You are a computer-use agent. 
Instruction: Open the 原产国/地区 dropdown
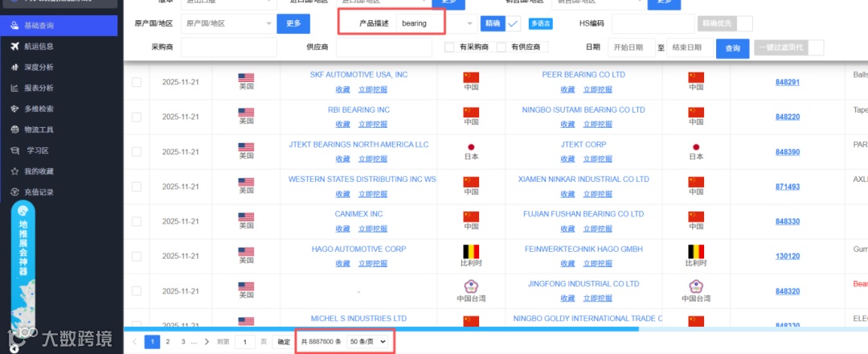(x=228, y=24)
